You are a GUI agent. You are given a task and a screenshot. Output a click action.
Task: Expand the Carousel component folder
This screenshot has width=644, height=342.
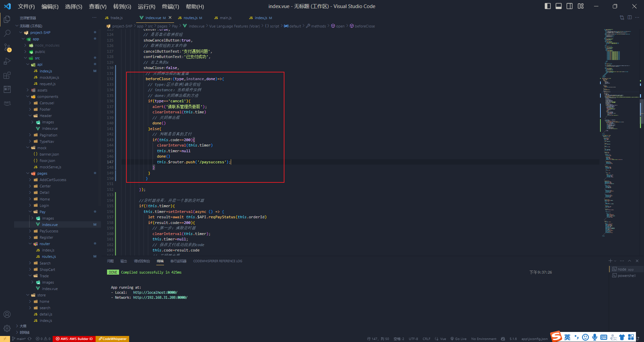click(x=30, y=103)
